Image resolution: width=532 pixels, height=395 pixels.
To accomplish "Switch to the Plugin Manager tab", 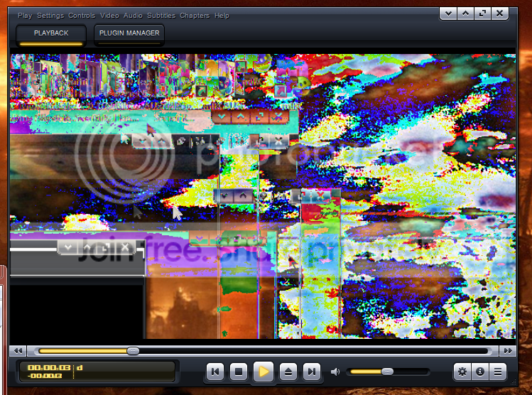I will [129, 35].
